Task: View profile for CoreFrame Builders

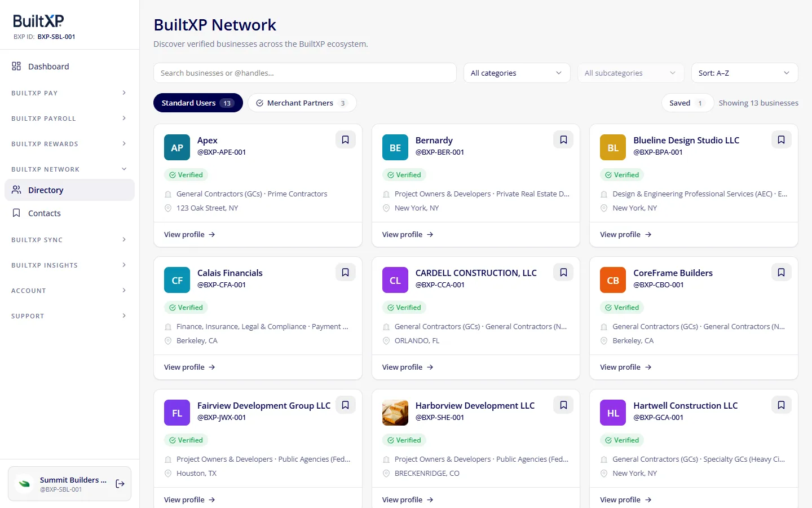Action: pyautogui.click(x=625, y=367)
